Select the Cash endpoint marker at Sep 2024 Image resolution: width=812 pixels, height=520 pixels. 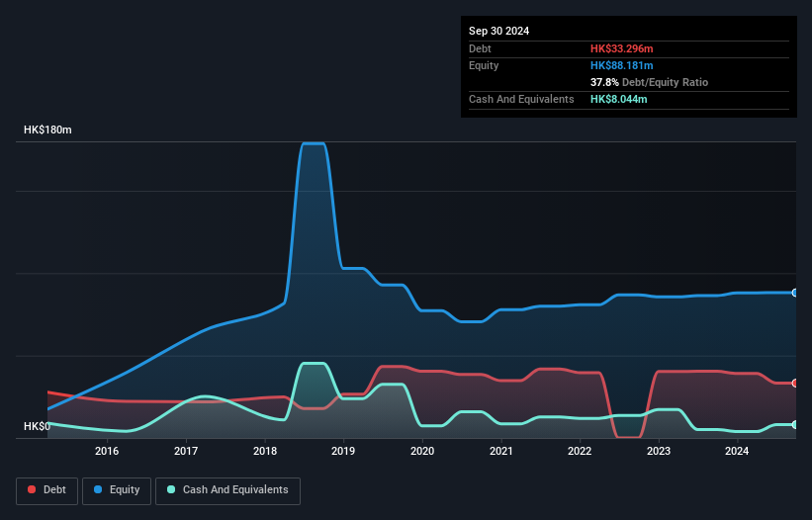pos(795,424)
